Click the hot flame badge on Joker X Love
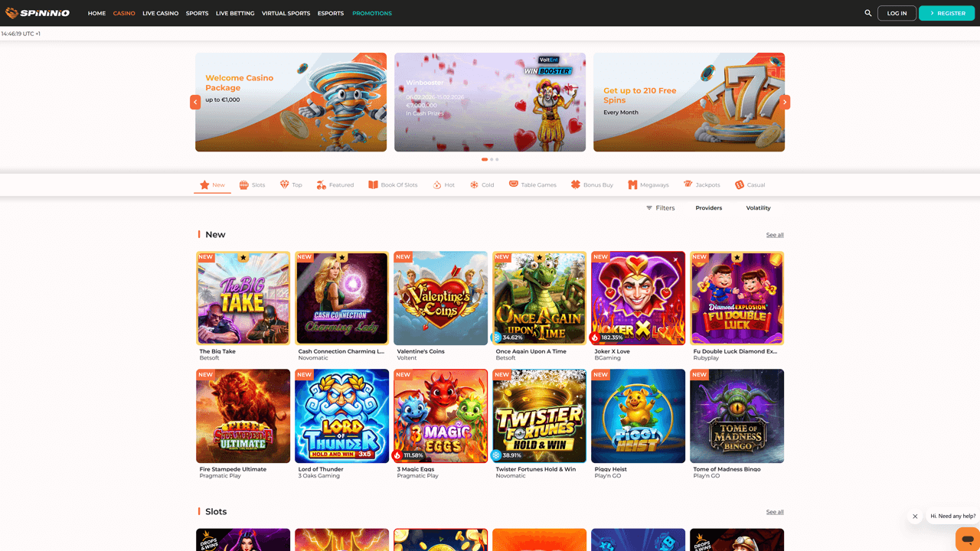The height and width of the screenshot is (551, 980). coord(595,337)
